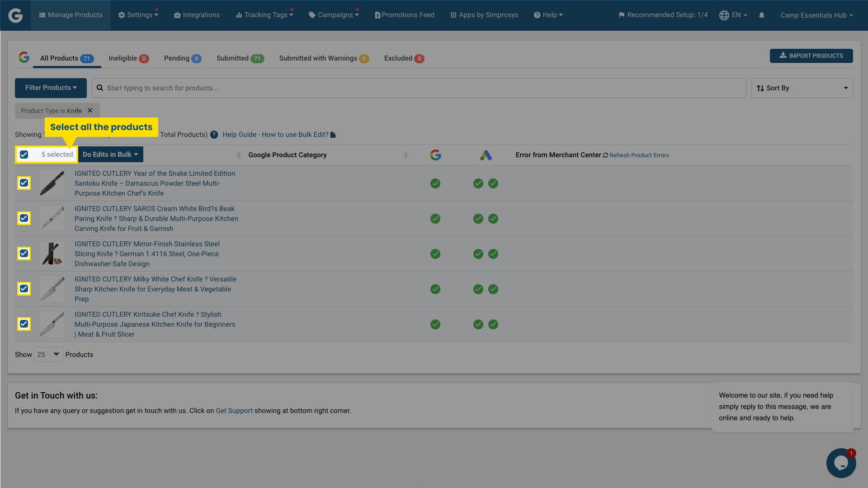Click the Refresh Product Errors icon
Image resolution: width=868 pixels, height=488 pixels.
click(x=605, y=155)
